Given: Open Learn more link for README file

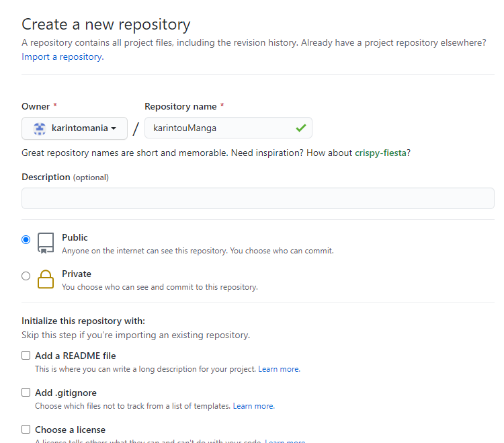Looking at the screenshot, I should coord(279,369).
